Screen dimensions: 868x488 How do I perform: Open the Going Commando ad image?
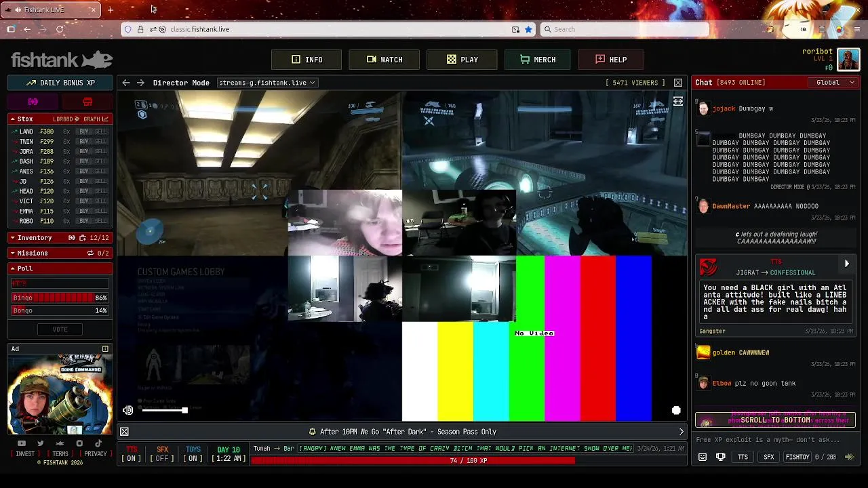click(x=60, y=395)
